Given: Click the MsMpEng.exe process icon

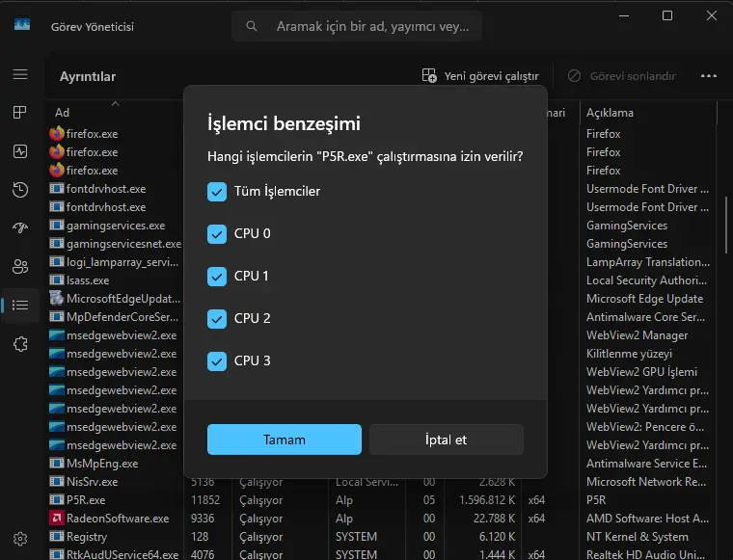Looking at the screenshot, I should [57, 464].
